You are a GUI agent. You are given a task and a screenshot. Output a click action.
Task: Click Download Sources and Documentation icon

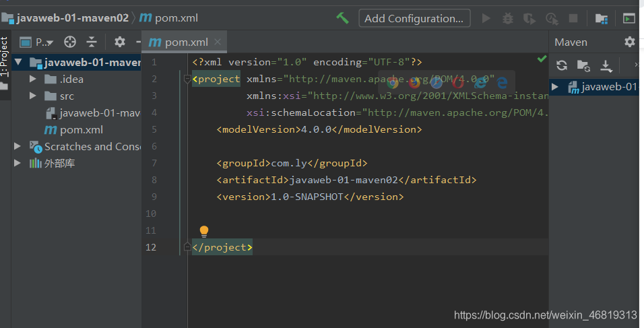pos(606,66)
